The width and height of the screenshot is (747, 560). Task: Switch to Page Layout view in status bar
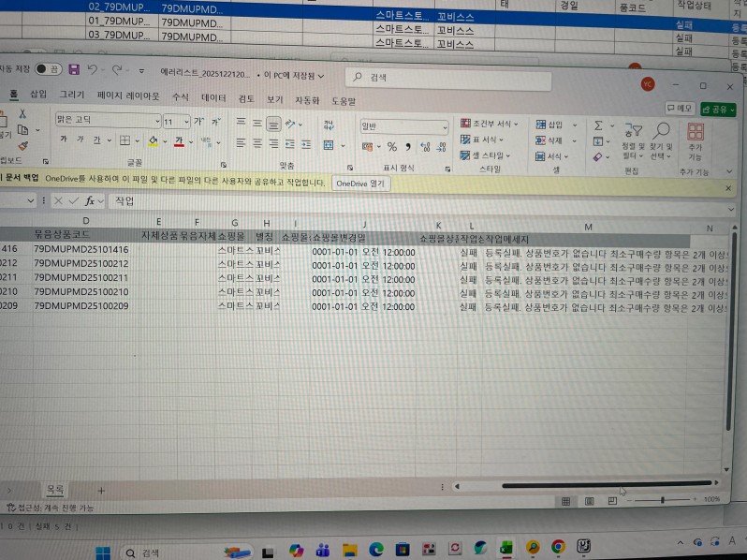590,501
